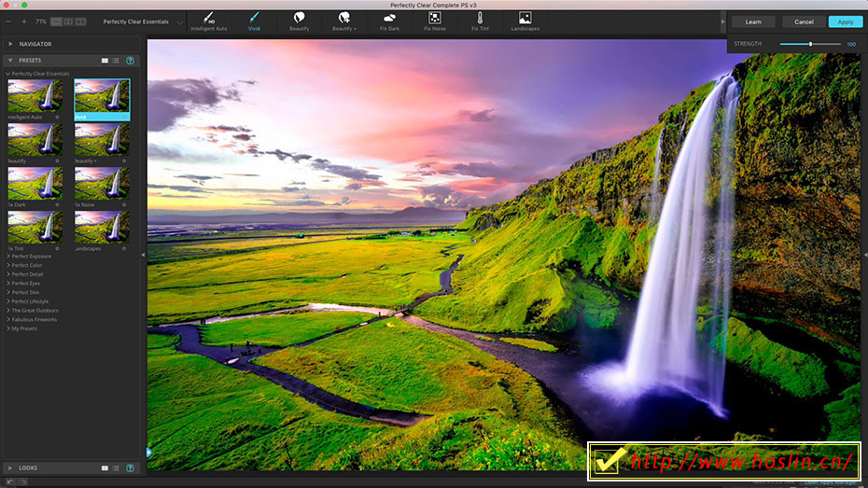Switch to split view layout
Viewport: 868px width, 488px height.
pyautogui.click(x=68, y=21)
